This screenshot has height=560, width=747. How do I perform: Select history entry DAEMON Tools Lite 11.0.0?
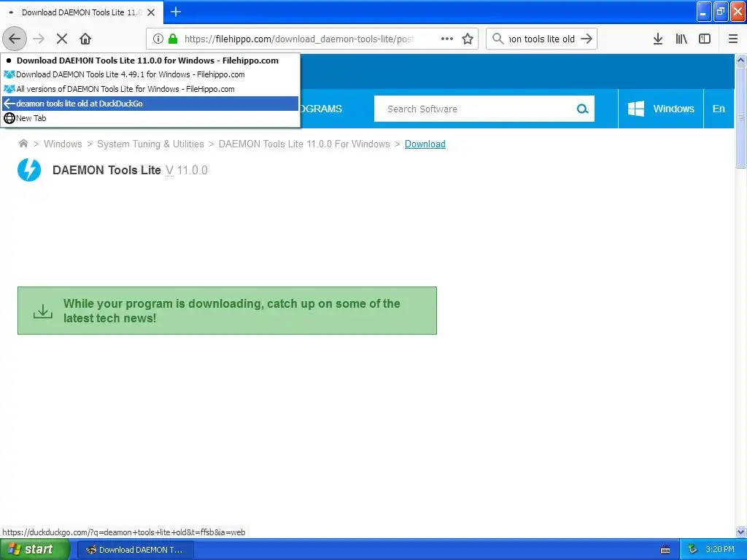tap(150, 61)
